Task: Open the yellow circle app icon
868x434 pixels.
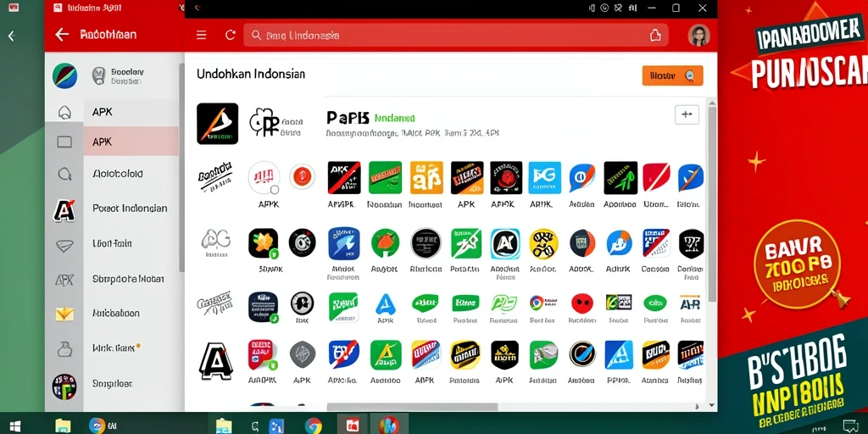Action: pos(543,243)
